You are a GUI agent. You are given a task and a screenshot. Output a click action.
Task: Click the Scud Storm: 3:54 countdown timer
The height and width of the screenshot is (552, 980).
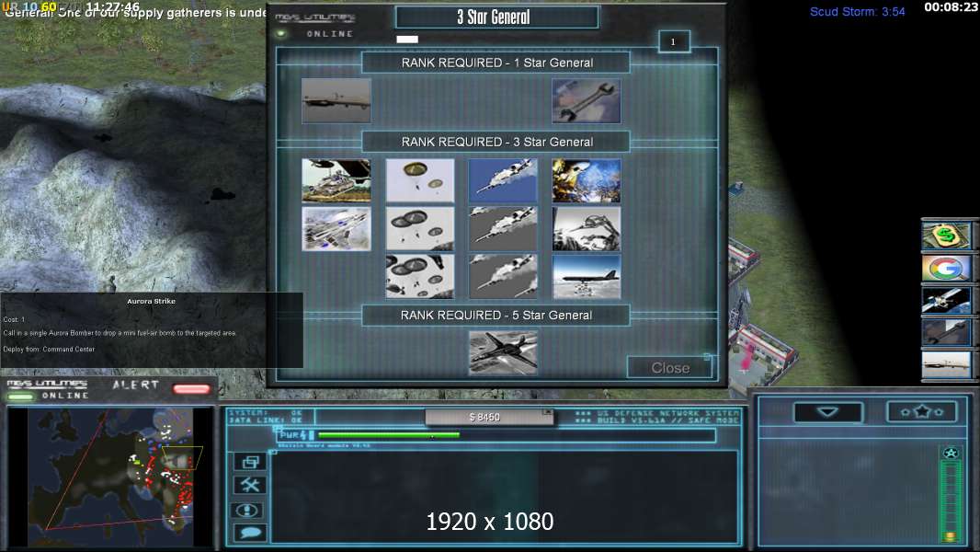click(857, 11)
